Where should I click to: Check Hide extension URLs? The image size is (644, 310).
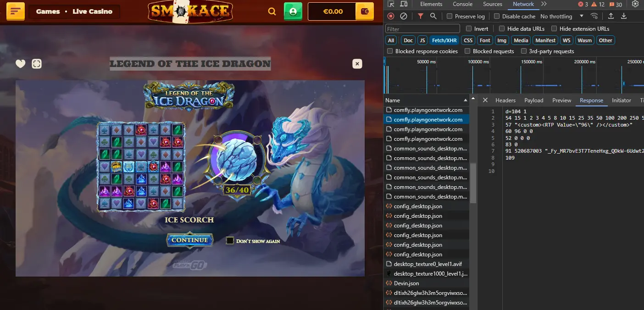pyautogui.click(x=554, y=28)
